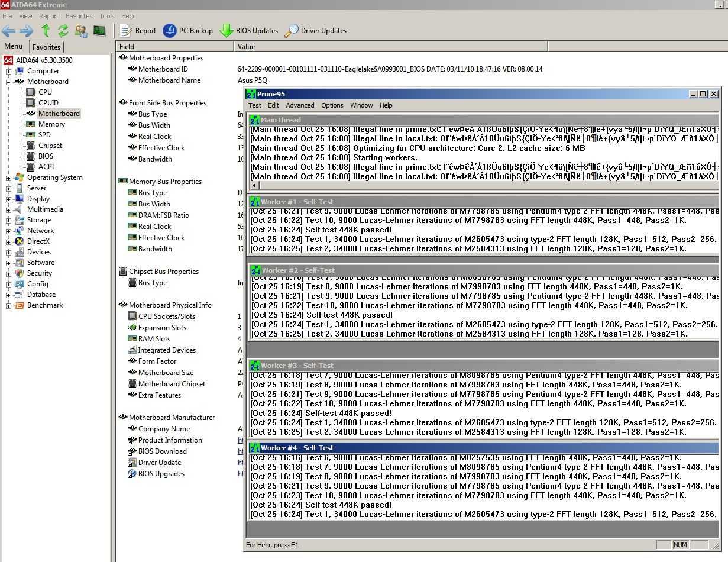The width and height of the screenshot is (728, 562).
Task: Select CPU item in the tree
Action: (45, 92)
